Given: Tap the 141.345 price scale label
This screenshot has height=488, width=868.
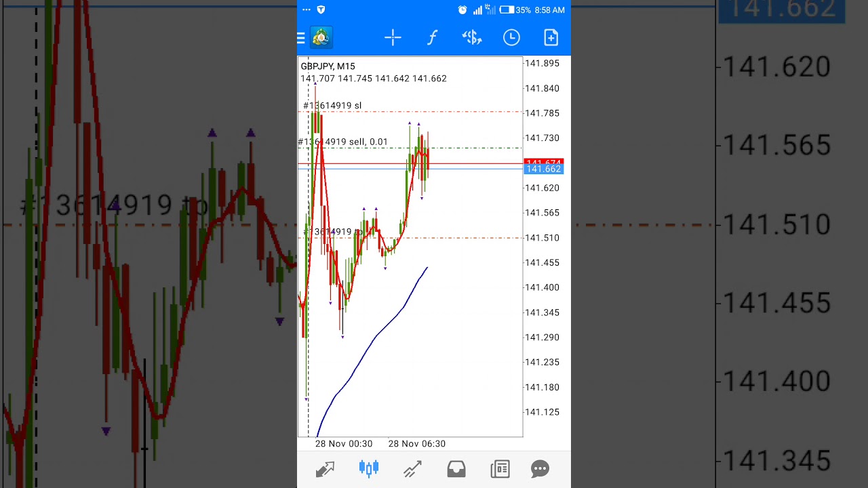Looking at the screenshot, I should pos(542,312).
